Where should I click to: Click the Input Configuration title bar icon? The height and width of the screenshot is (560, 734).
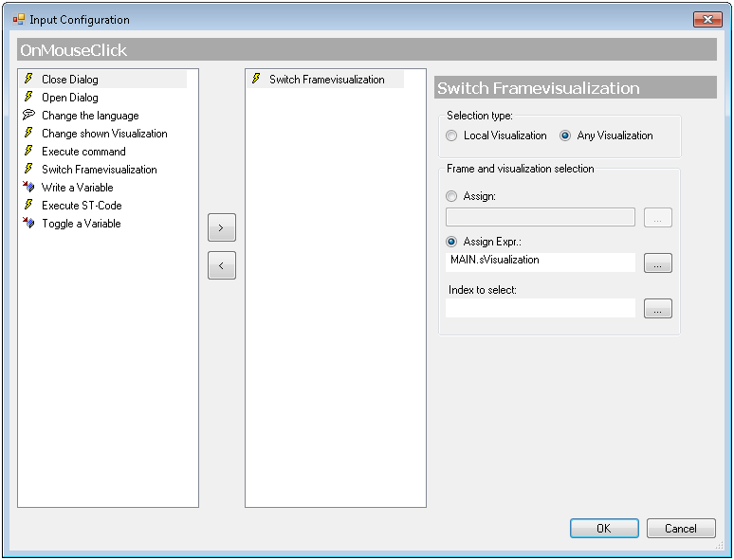(19, 19)
